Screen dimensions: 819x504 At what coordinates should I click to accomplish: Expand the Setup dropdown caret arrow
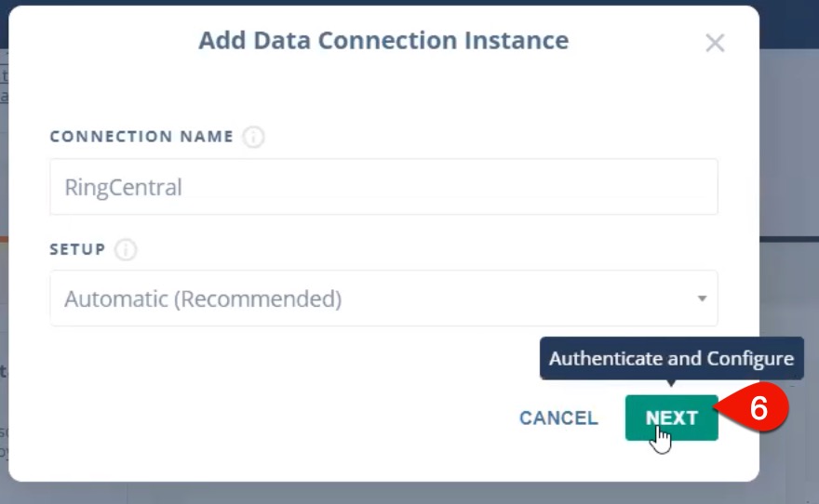pos(702,298)
